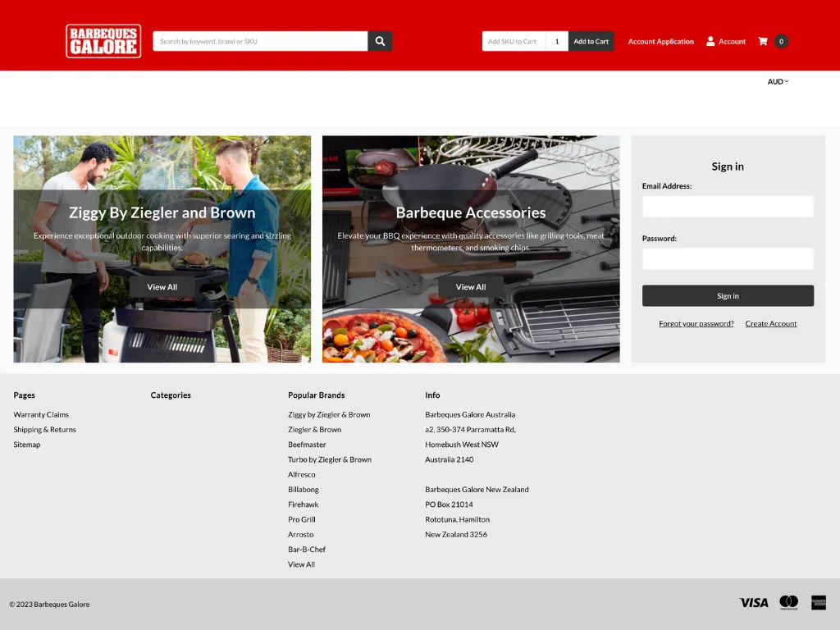Screen dimensions: 840x630
Task: Click the Visa payment icon
Action: (x=754, y=602)
